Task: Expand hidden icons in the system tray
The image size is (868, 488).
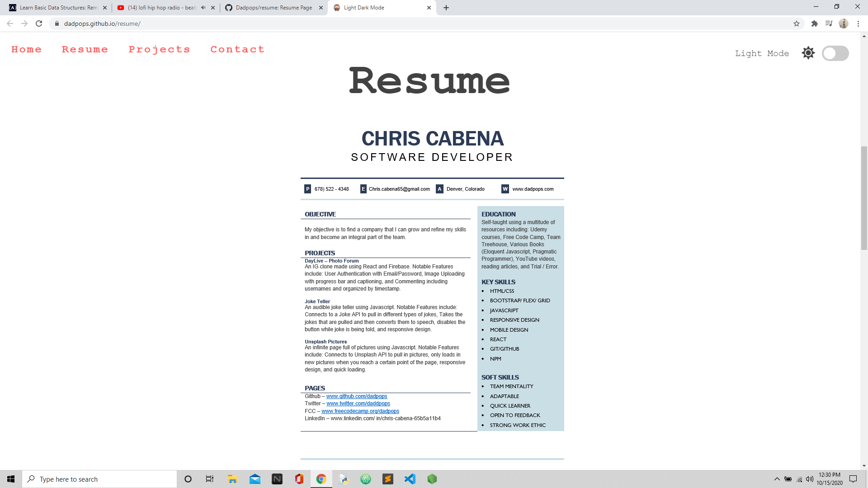Action: point(776,479)
